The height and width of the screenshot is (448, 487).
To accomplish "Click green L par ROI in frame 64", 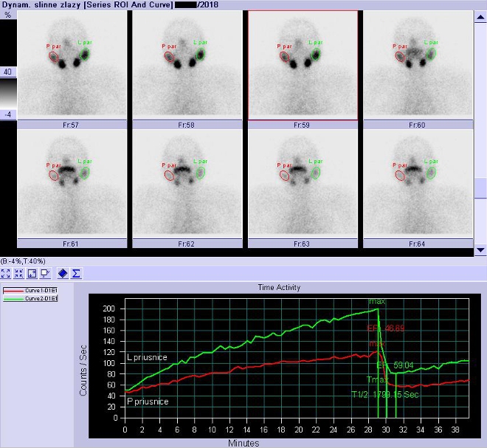I will pos(431,173).
